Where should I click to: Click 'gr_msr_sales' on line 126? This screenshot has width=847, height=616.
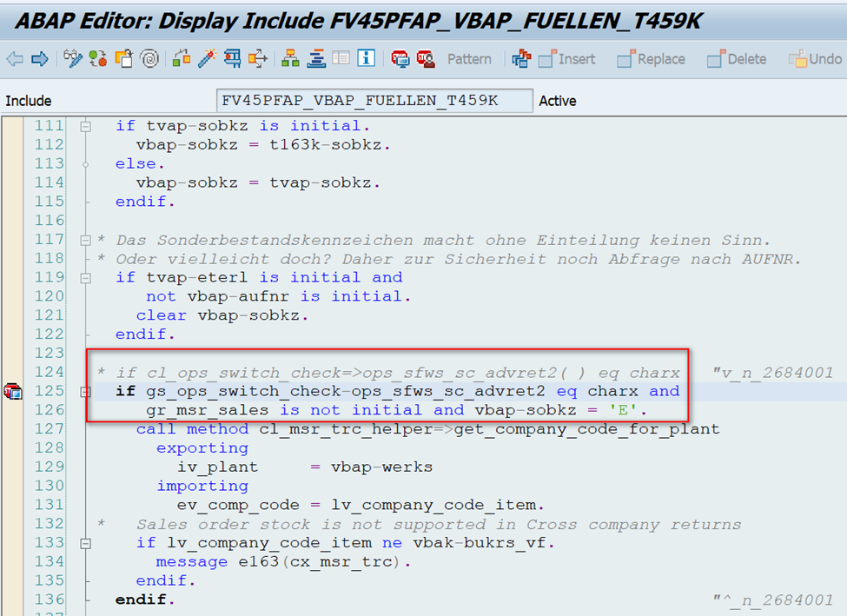[208, 410]
